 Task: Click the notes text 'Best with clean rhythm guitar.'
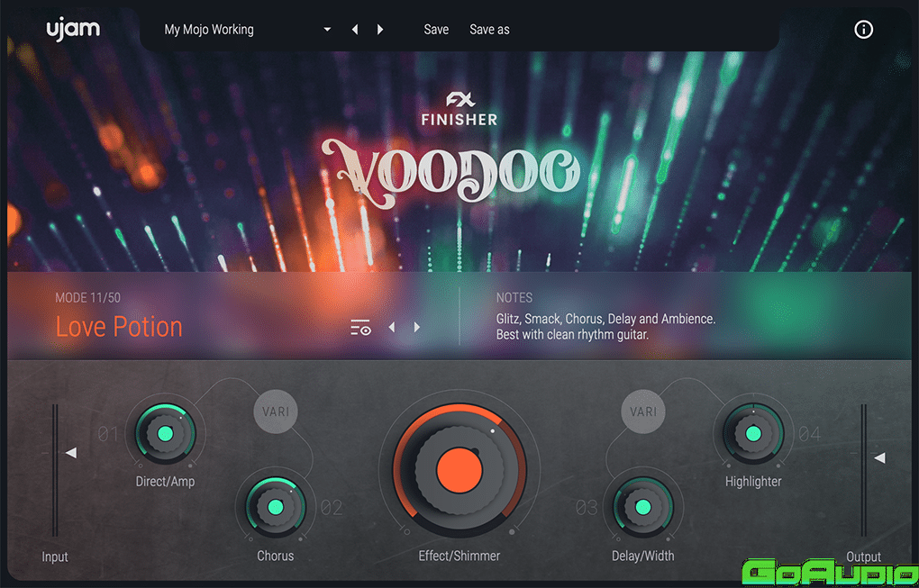(572, 335)
